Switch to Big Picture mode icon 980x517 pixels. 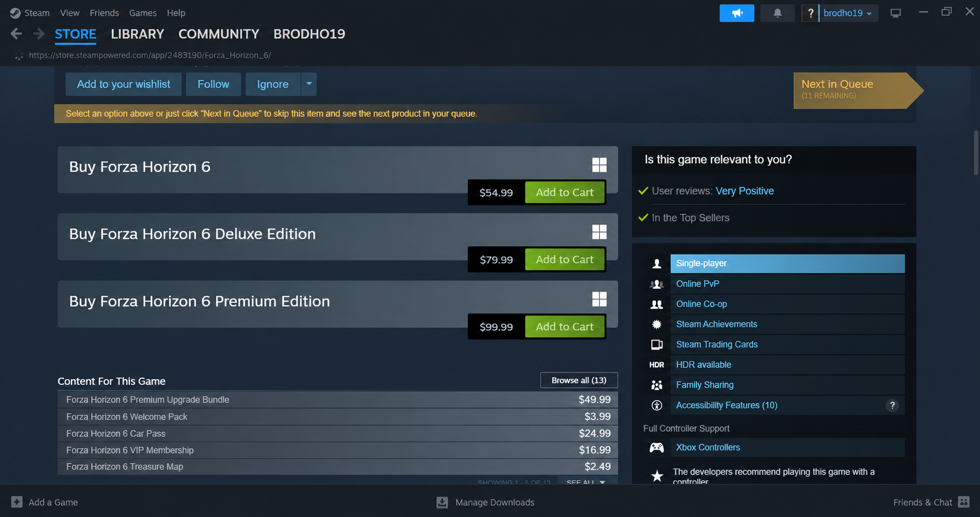[x=895, y=13]
